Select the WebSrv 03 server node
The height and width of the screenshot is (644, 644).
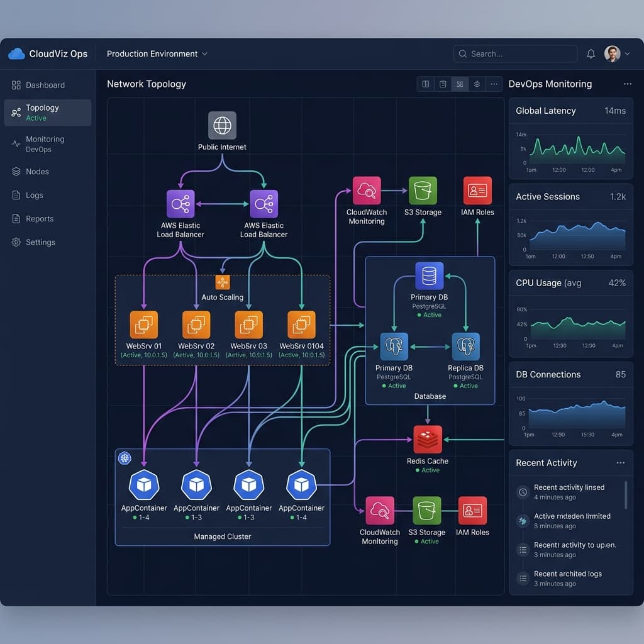(249, 325)
